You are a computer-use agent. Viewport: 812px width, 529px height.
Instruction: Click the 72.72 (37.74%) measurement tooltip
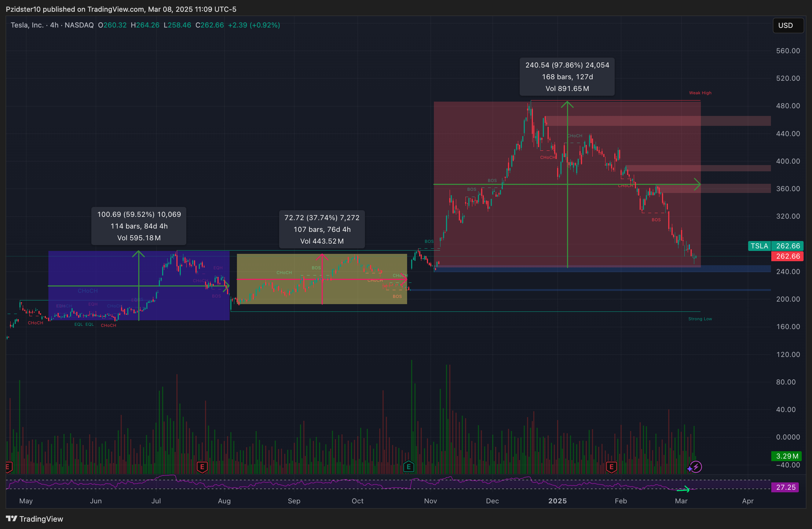pyautogui.click(x=322, y=229)
